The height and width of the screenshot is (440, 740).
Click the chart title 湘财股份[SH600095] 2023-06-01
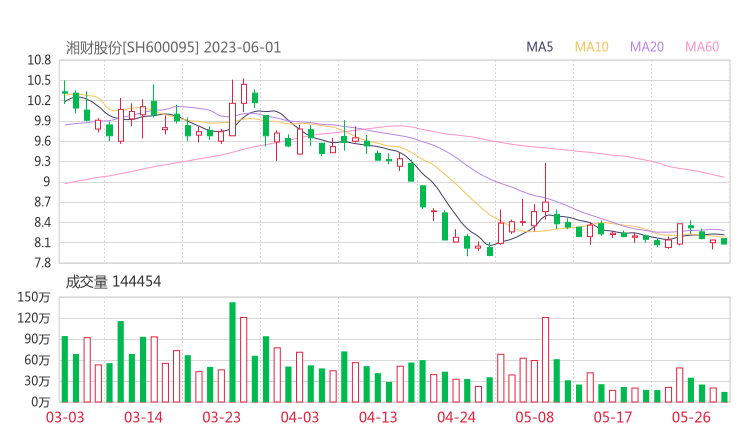pyautogui.click(x=173, y=48)
